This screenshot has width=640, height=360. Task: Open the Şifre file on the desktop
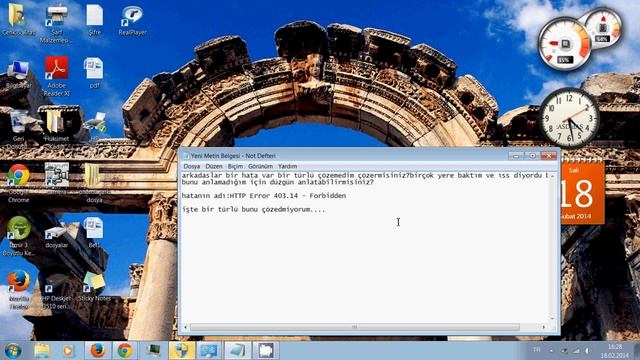[94, 20]
